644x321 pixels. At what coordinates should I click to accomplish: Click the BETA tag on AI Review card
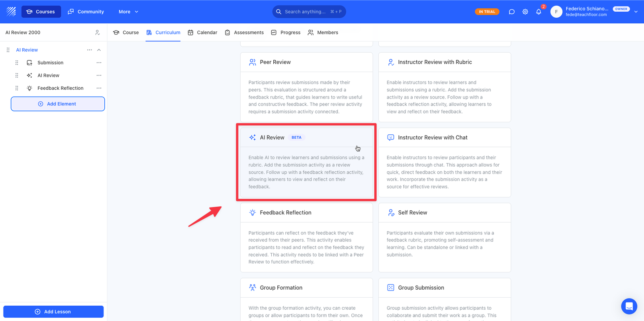(x=297, y=138)
